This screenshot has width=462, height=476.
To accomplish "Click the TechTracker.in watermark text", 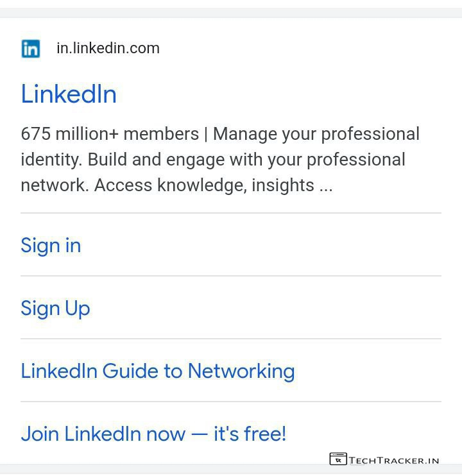I will click(x=394, y=460).
